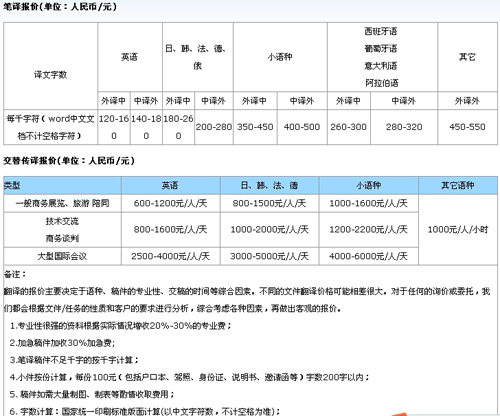Click the 1200-2200元/人/天 cell

click(x=368, y=230)
